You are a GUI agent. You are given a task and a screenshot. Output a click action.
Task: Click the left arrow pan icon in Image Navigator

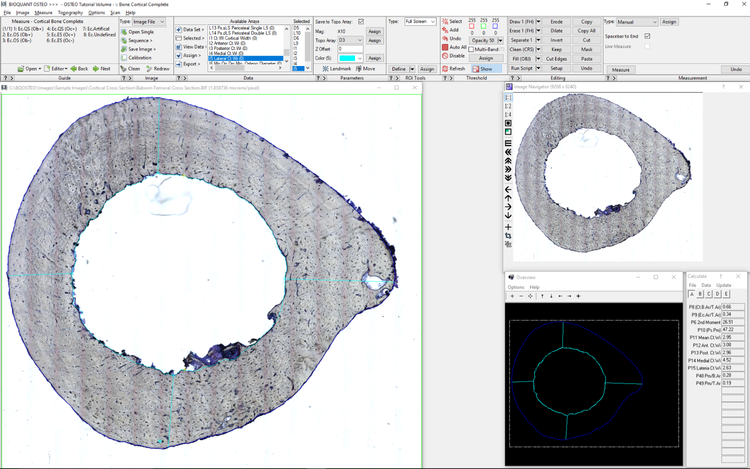(509, 189)
